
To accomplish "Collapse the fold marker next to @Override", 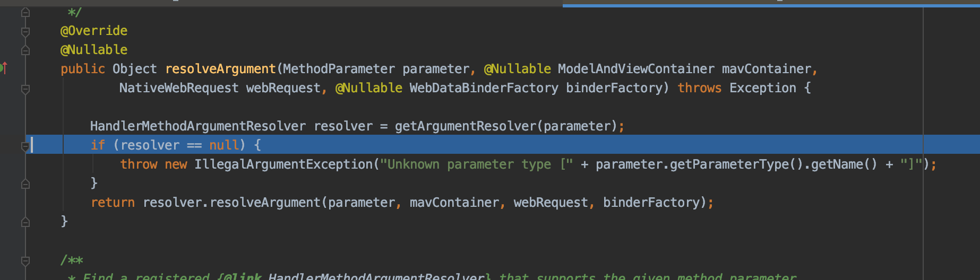I will click(25, 32).
